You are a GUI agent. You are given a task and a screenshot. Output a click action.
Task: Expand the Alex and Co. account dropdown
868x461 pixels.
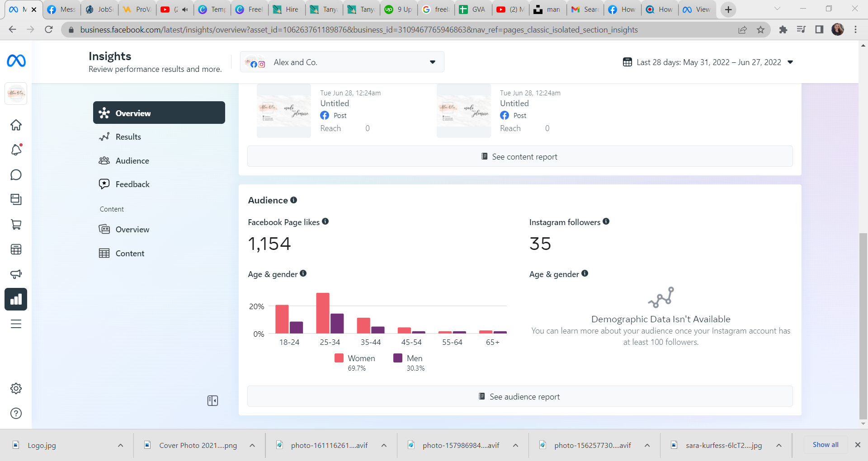[342, 62]
